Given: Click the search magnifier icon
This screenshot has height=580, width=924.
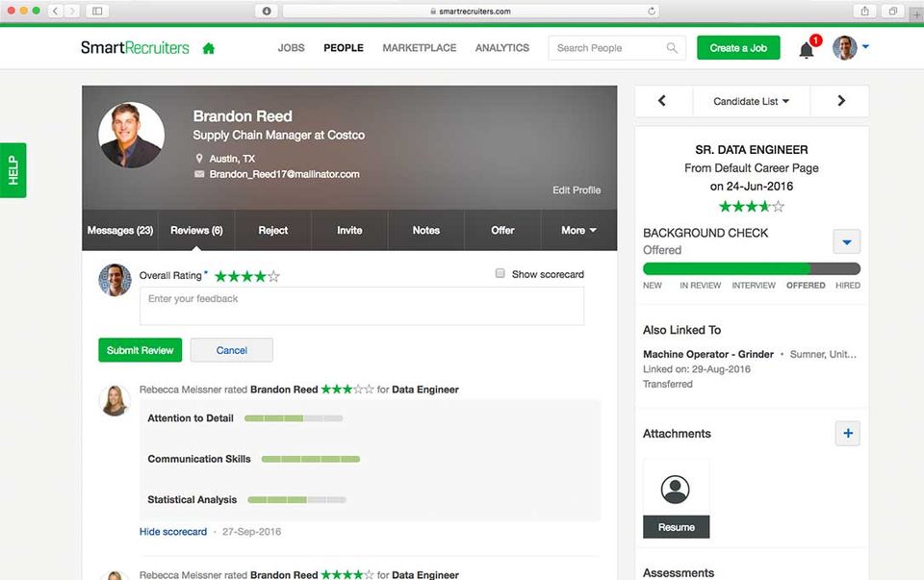Looking at the screenshot, I should (672, 48).
